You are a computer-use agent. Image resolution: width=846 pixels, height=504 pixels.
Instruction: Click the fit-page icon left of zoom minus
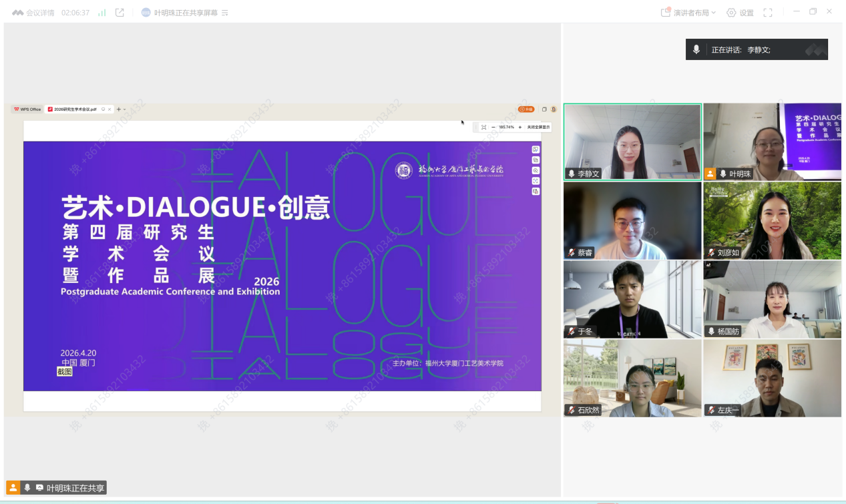pos(483,127)
